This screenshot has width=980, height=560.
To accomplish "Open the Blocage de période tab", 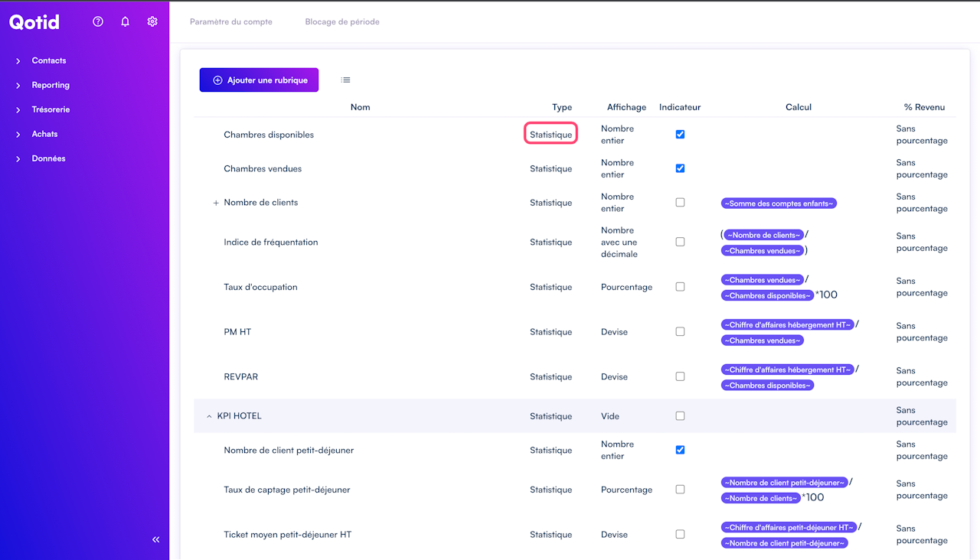I will click(342, 21).
